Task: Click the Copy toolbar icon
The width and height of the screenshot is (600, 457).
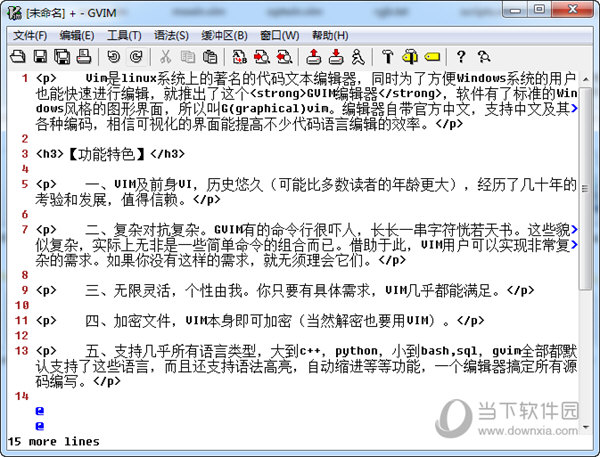Action: (x=188, y=57)
